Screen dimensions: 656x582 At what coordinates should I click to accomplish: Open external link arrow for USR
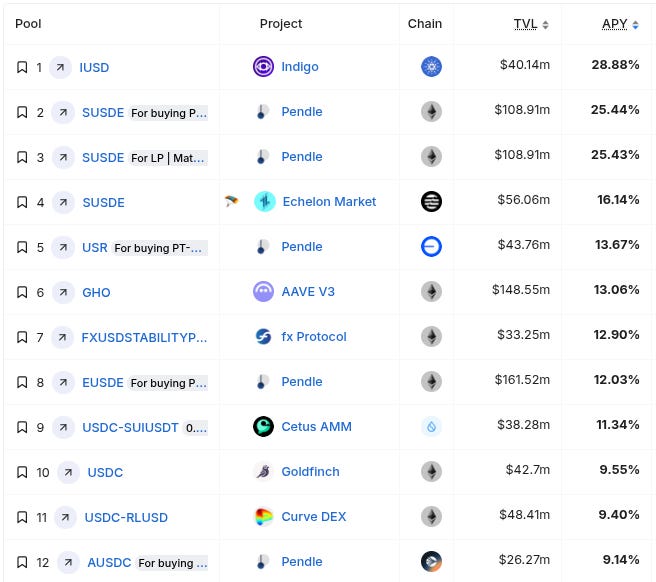63,247
